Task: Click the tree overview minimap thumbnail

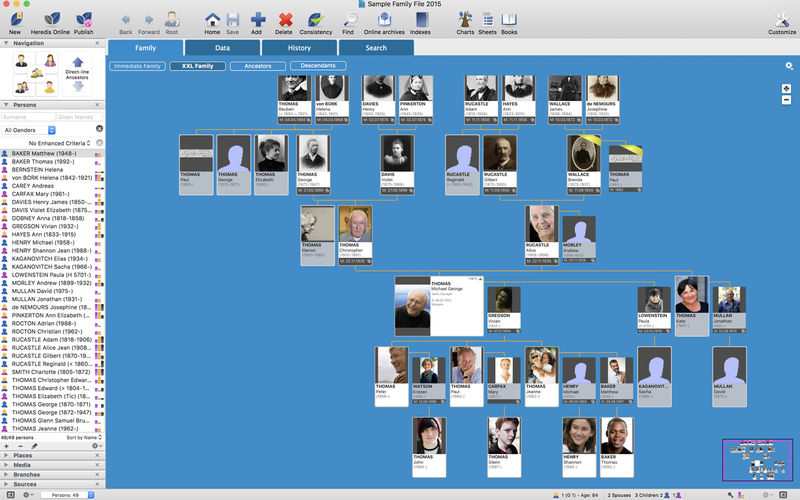Action: coord(758,460)
